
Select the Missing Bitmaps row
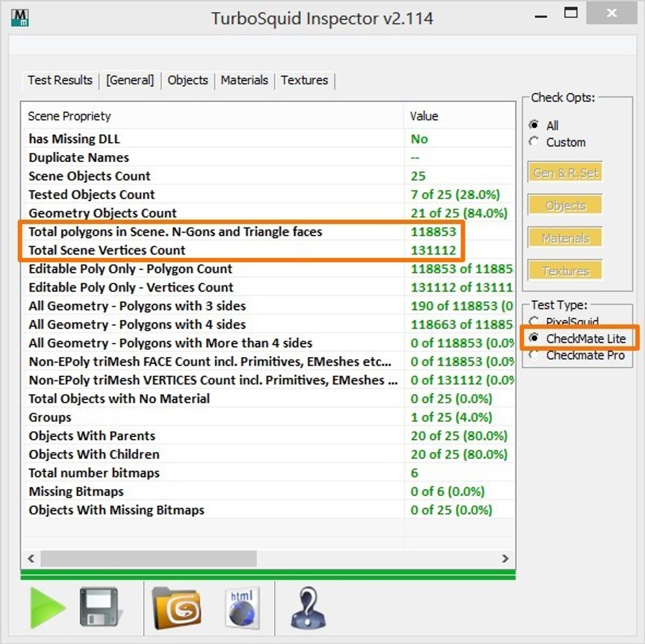[x=268, y=491]
